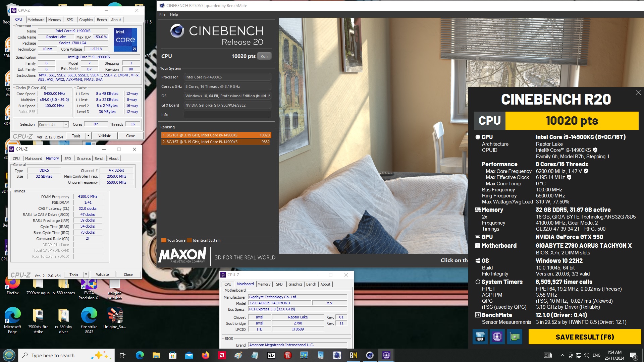Open File Explorer from taskbar
Image resolution: width=644 pixels, height=362 pixels.
pos(156,355)
